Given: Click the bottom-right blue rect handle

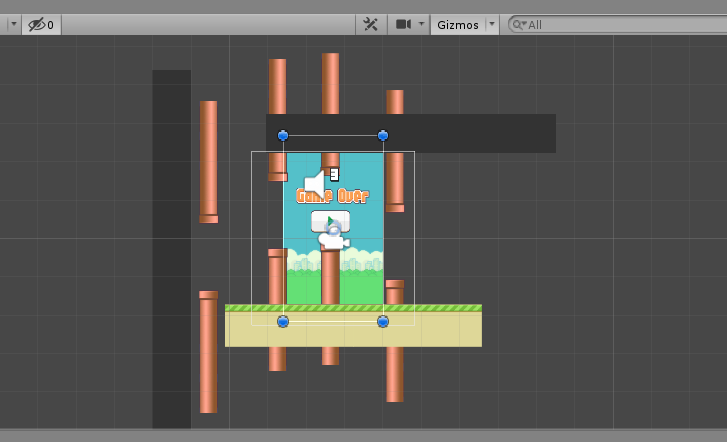Looking at the screenshot, I should point(383,321).
